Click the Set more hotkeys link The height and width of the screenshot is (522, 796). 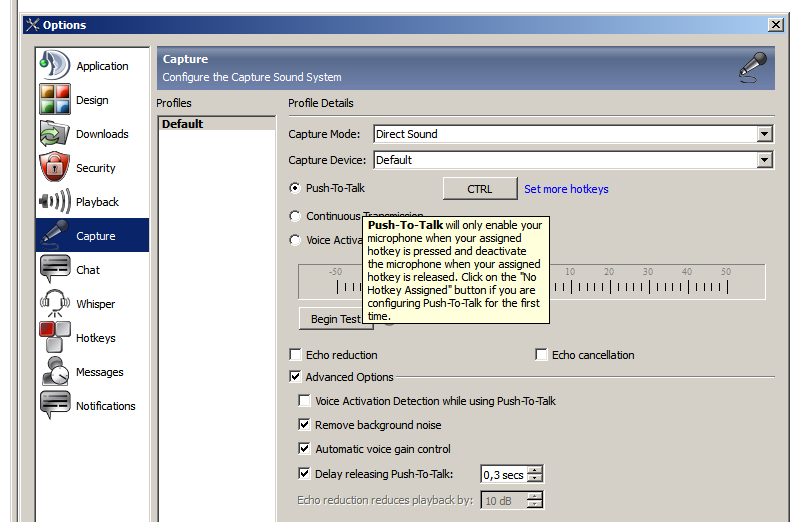coord(566,189)
